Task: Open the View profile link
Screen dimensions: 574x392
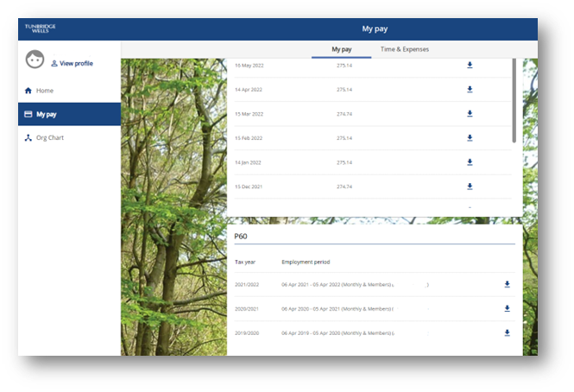Action: (x=73, y=63)
